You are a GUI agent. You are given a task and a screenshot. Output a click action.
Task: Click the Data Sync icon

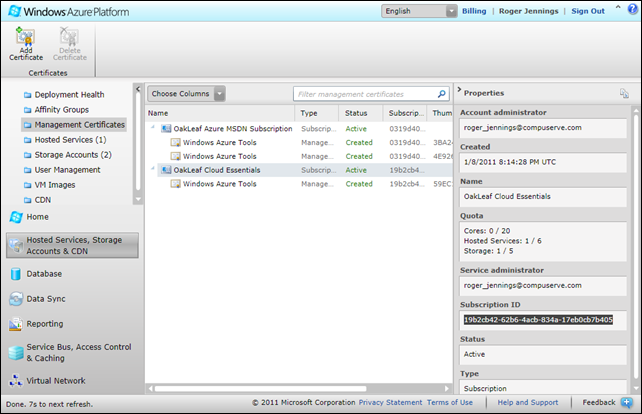click(16, 299)
